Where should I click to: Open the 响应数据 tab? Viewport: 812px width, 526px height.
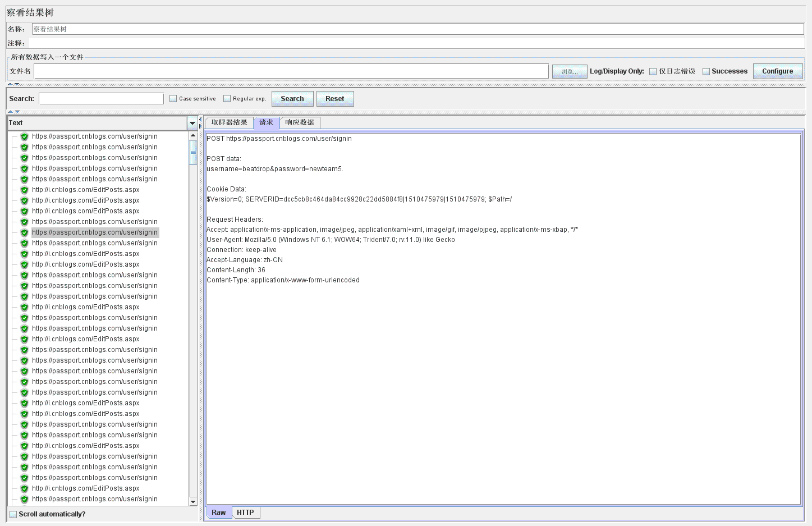pyautogui.click(x=300, y=122)
